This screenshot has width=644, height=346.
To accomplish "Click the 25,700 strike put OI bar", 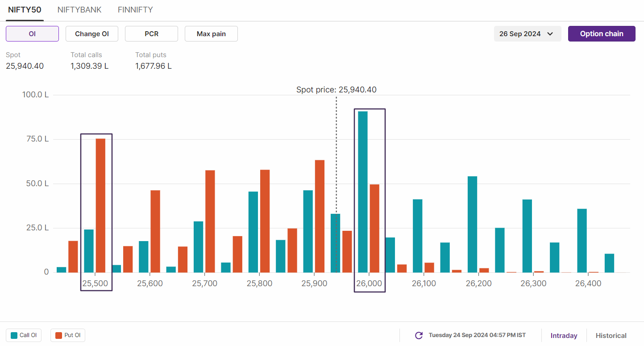I will (210, 221).
